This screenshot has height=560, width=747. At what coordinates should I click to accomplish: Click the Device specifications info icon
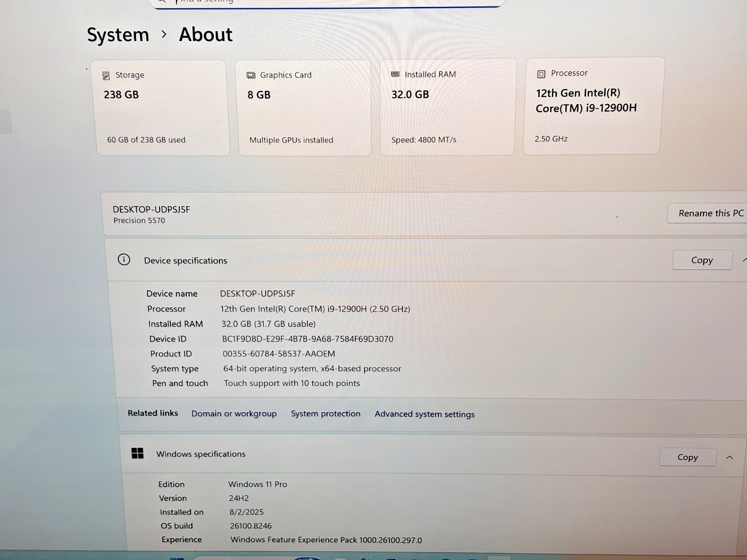click(124, 259)
